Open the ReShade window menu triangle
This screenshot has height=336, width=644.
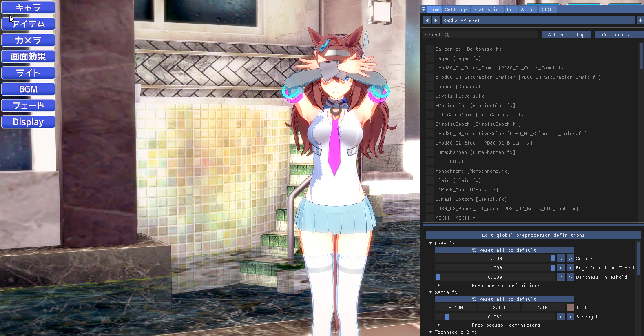point(423,9)
